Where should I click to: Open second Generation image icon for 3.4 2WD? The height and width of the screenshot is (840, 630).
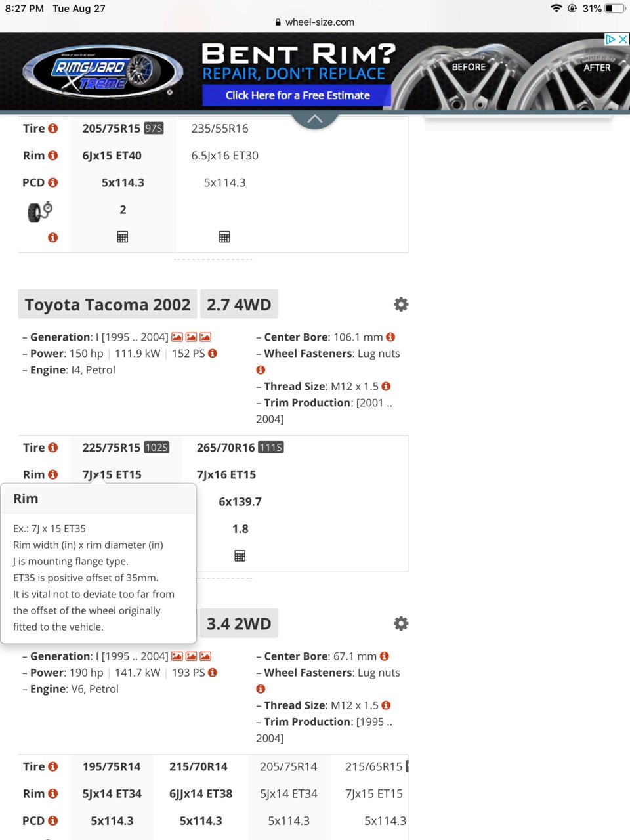(191, 656)
